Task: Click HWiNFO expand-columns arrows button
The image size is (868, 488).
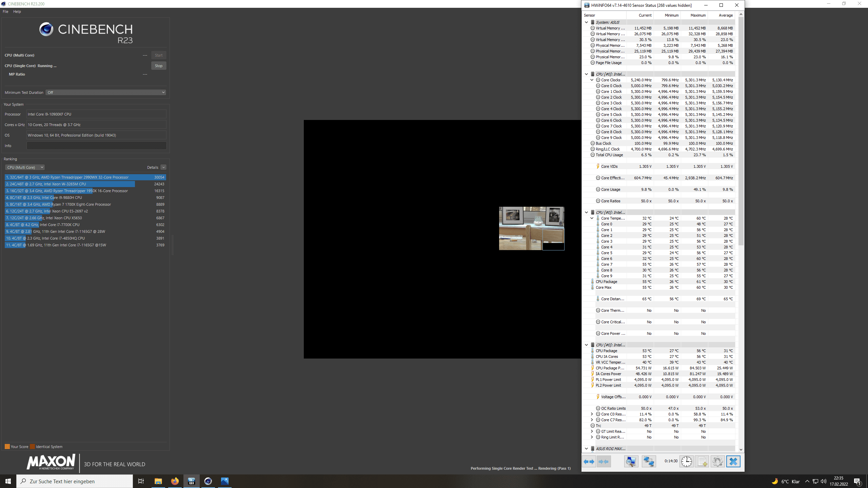Action: pos(589,462)
